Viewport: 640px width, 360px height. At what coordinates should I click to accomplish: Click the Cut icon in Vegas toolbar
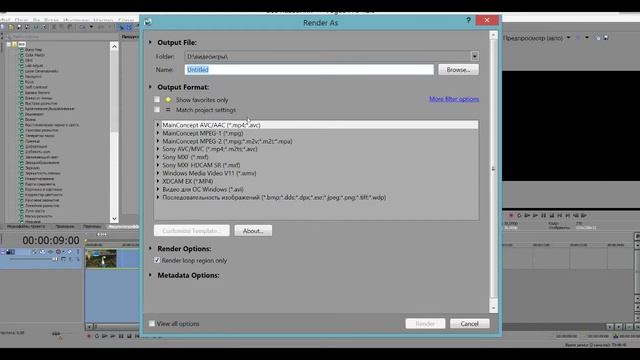click(53, 27)
